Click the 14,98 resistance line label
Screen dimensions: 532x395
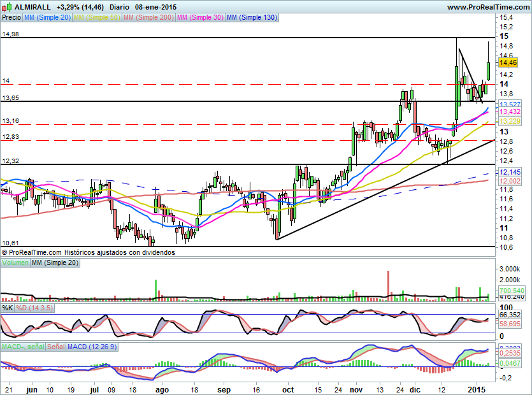(x=10, y=35)
